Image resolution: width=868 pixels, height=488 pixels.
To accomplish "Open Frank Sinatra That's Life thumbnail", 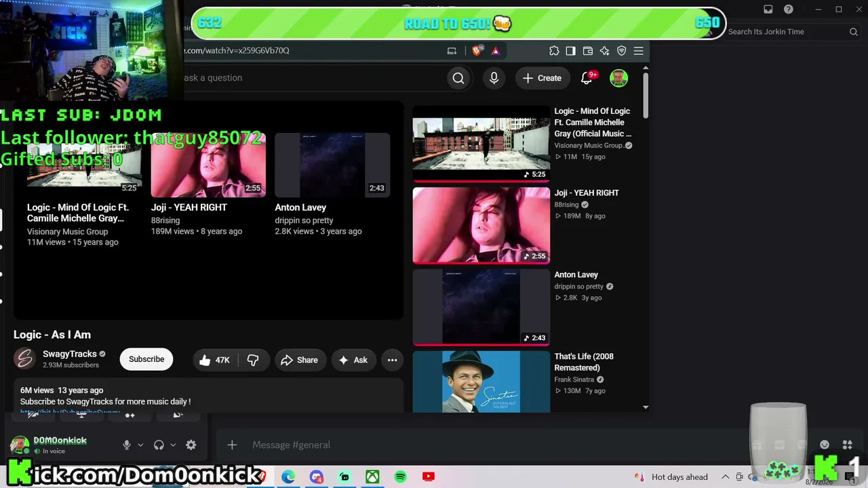I will click(481, 382).
